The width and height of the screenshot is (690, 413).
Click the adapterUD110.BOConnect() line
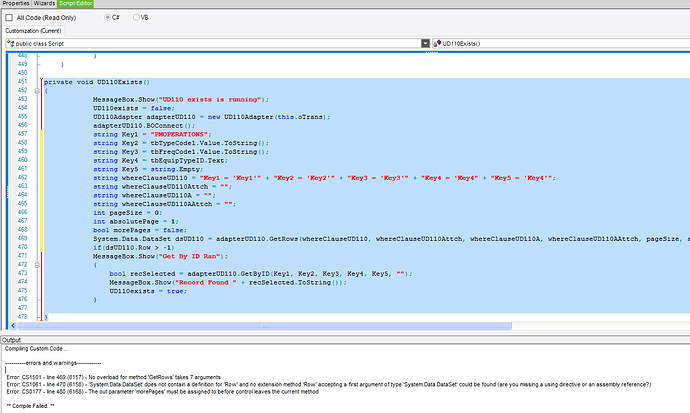pos(144,126)
